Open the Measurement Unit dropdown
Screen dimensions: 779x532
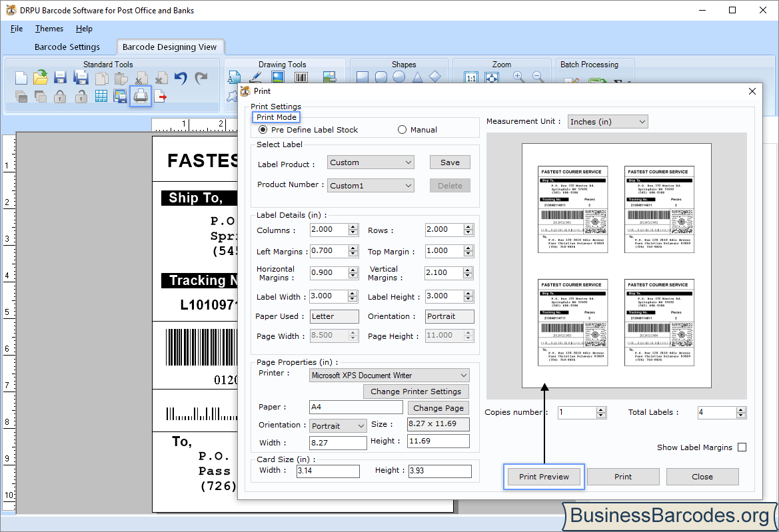click(608, 122)
